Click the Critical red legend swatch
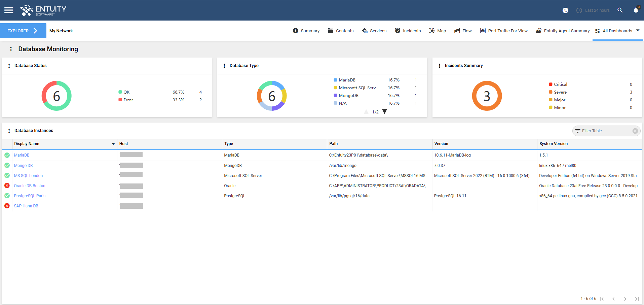Screen dimensions: 644x305 click(551, 84)
